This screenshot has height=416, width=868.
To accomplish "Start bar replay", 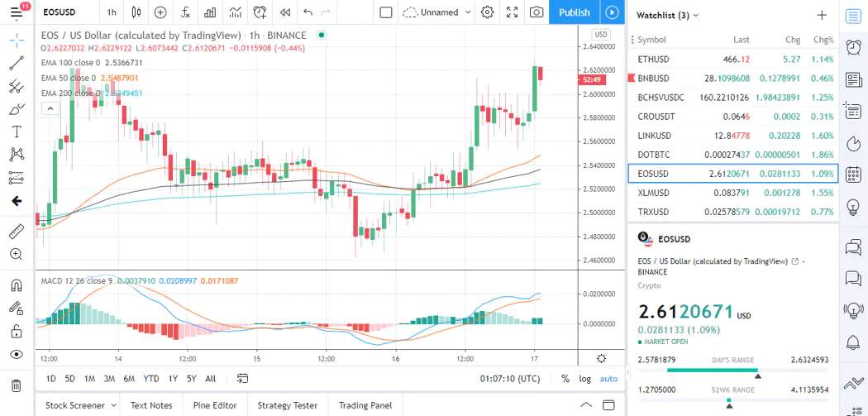I will (285, 12).
